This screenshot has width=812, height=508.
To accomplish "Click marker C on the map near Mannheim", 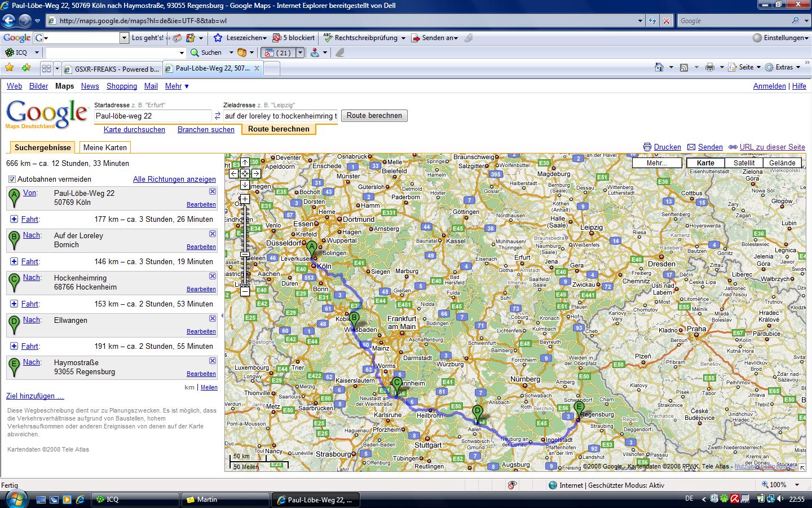I will (396, 385).
